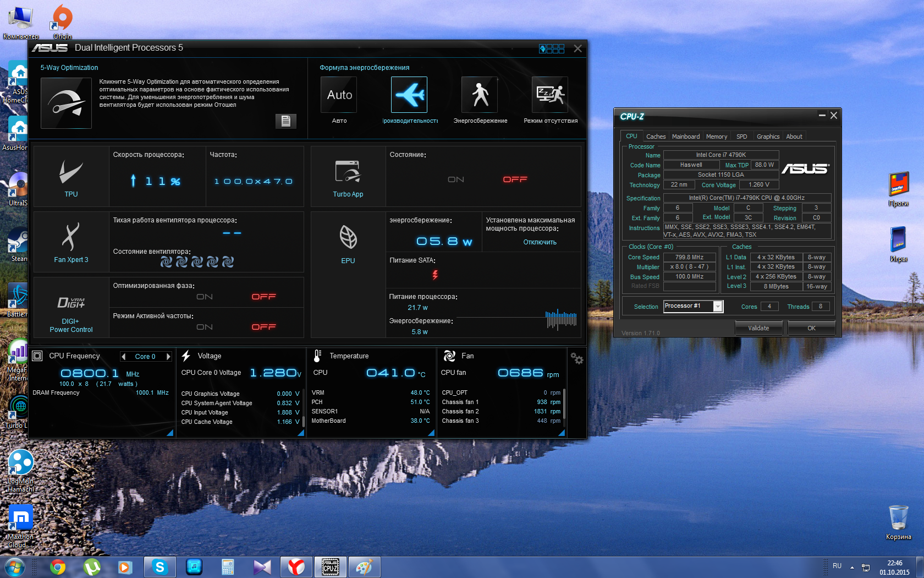924x578 pixels.
Task: Switch to the Memory tab in CPU-Z
Action: tap(717, 137)
